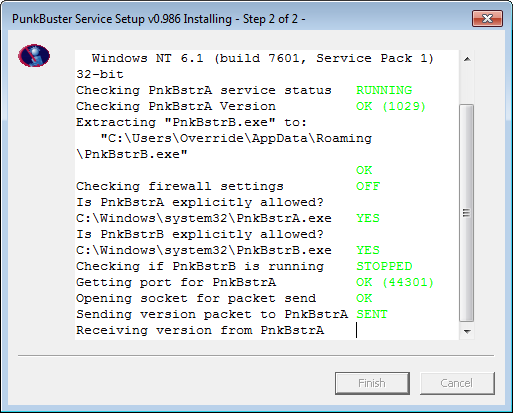Click the scrollbar up arrow
Viewport: 513px width, 413px height.
[467, 59]
